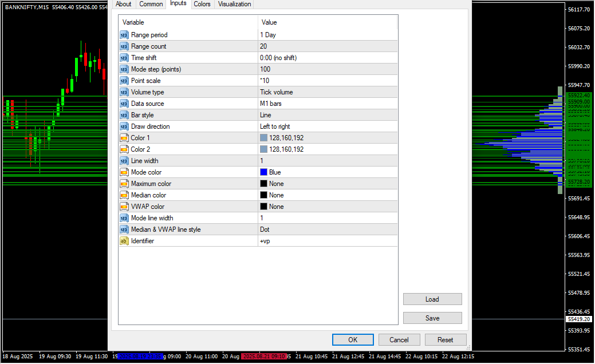595x364 pixels.
Task: Open the Data source M1 bars value
Action: coord(327,104)
